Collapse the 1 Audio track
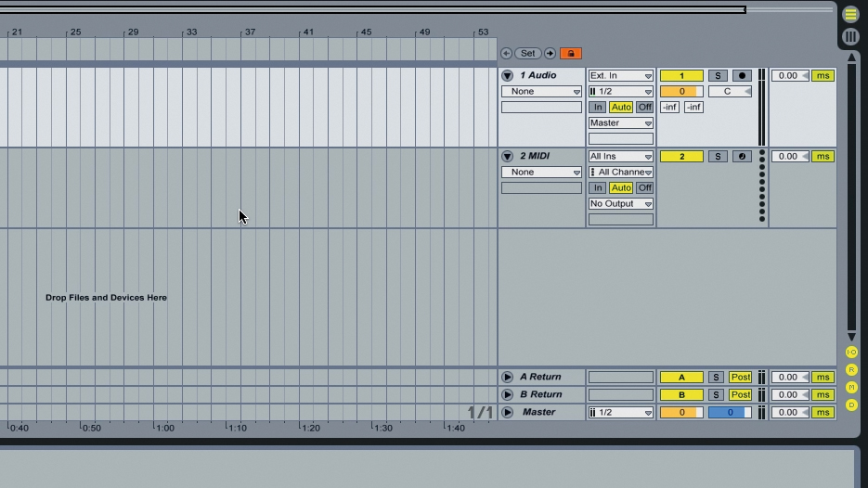The image size is (868, 488). (507, 76)
